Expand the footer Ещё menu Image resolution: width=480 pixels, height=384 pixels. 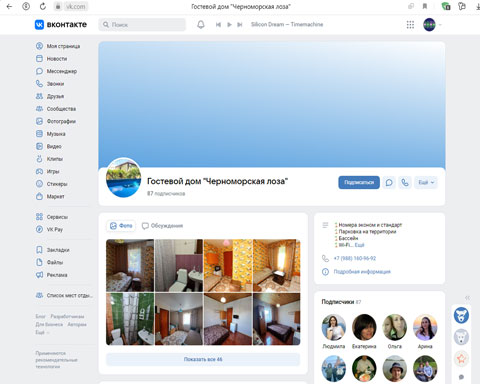point(42,332)
